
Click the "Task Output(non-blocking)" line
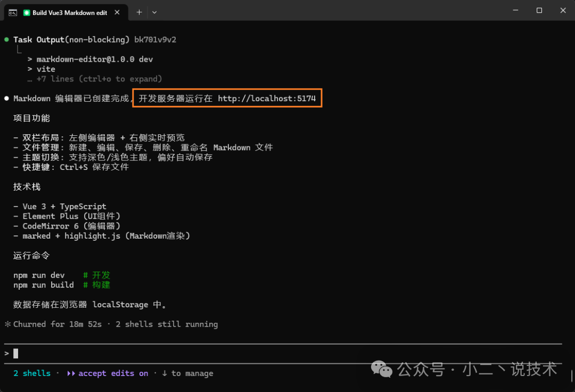point(71,39)
